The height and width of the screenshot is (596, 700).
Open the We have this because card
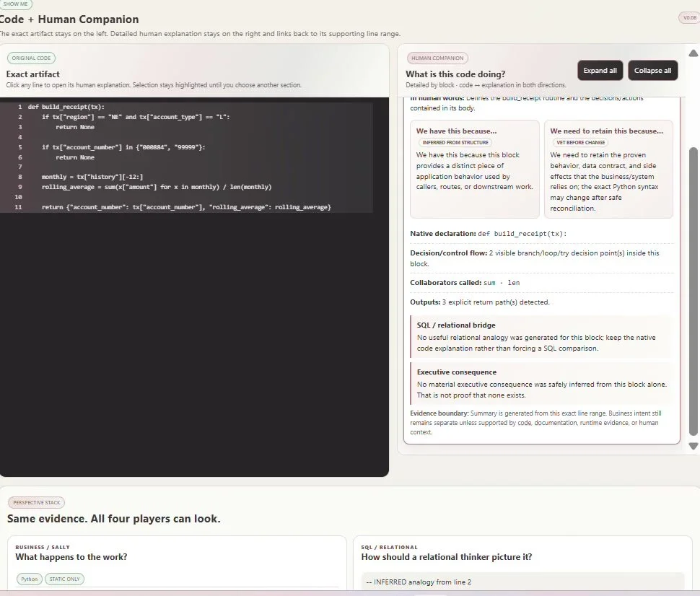click(x=475, y=169)
